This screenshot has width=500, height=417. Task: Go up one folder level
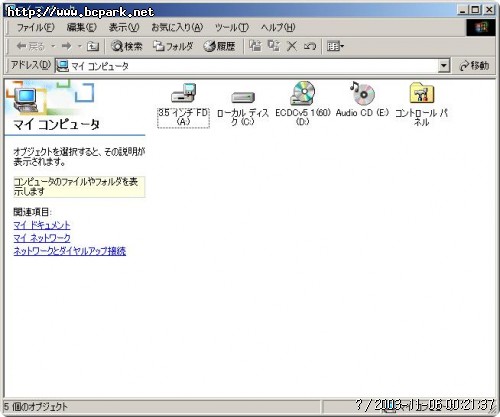pos(93,46)
